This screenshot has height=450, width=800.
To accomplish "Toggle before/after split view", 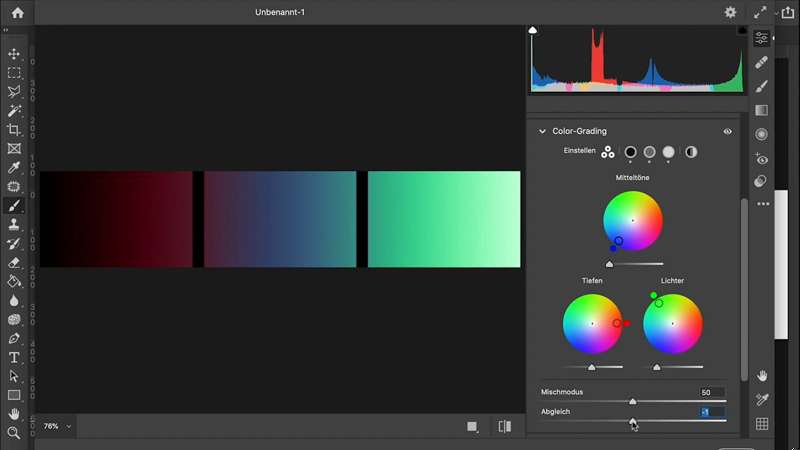I will (505, 427).
